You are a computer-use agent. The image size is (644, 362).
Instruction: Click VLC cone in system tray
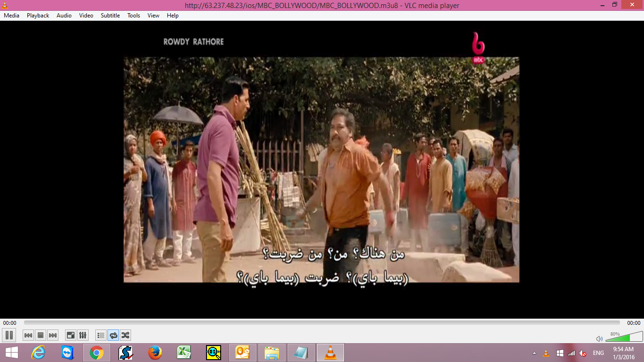coord(546,353)
